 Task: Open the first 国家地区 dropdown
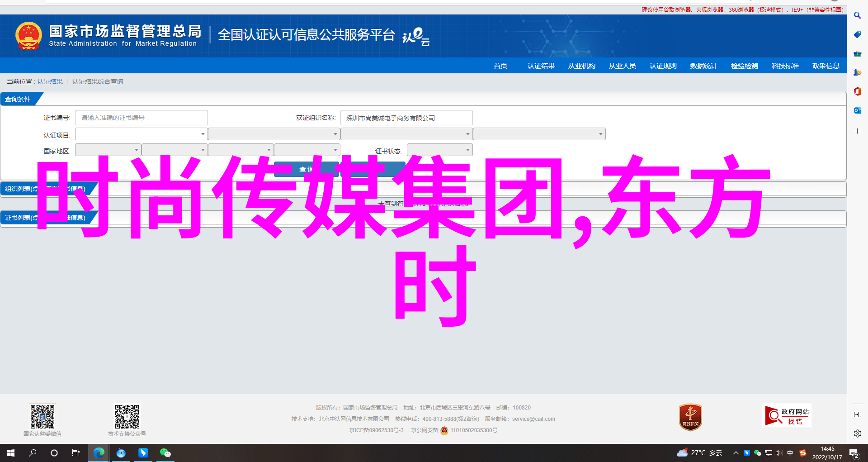tap(108, 150)
